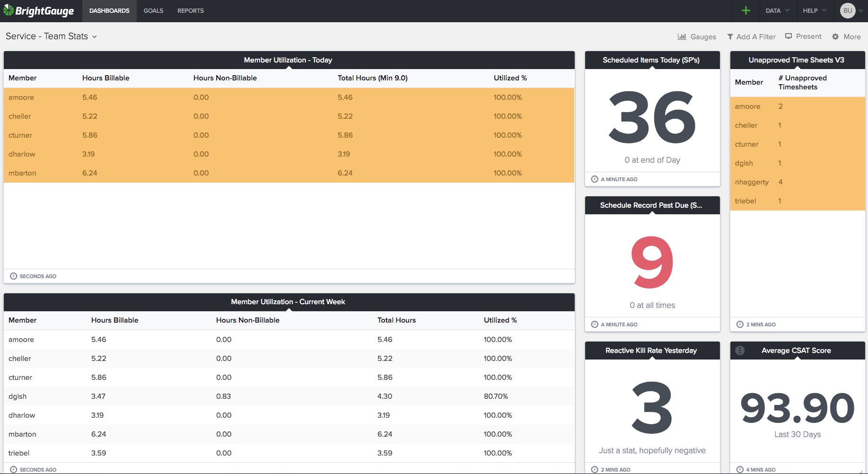Viewport: 868px width, 474px height.
Task: Click clock icon in Reactive Kill Rate footer
Action: click(x=595, y=470)
